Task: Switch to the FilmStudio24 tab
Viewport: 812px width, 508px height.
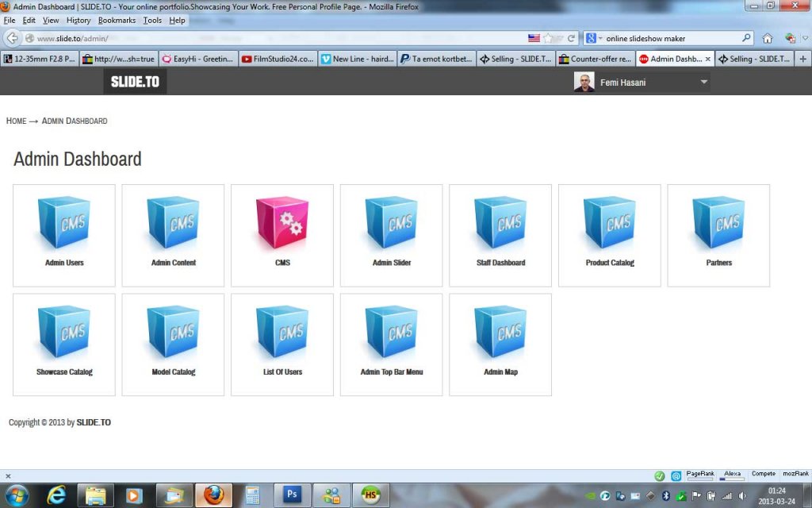Action: point(278,59)
